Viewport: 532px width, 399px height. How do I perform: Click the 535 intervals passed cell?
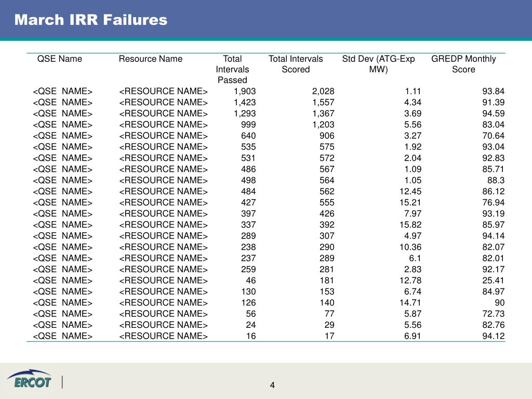248,147
